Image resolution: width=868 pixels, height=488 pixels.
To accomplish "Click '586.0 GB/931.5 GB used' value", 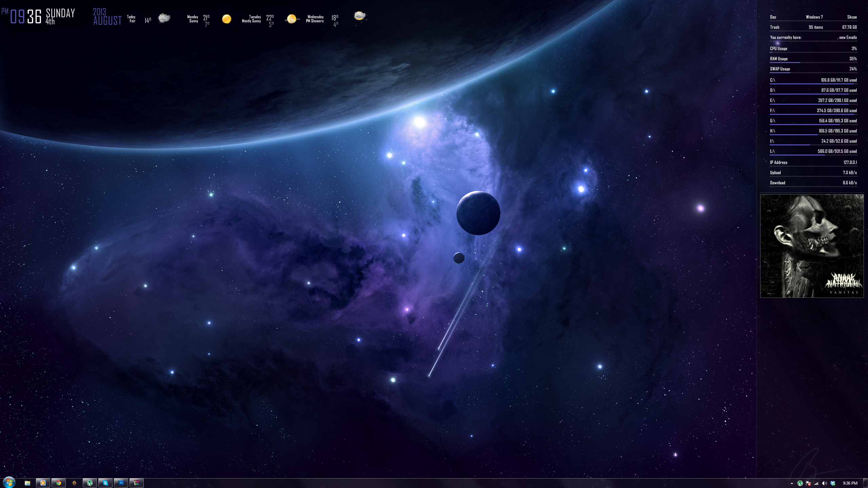I will point(837,151).
